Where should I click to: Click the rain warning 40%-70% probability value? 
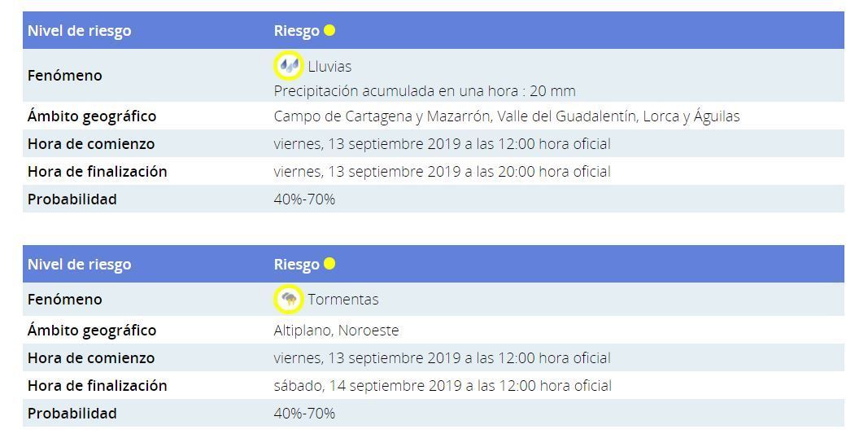[x=304, y=199]
